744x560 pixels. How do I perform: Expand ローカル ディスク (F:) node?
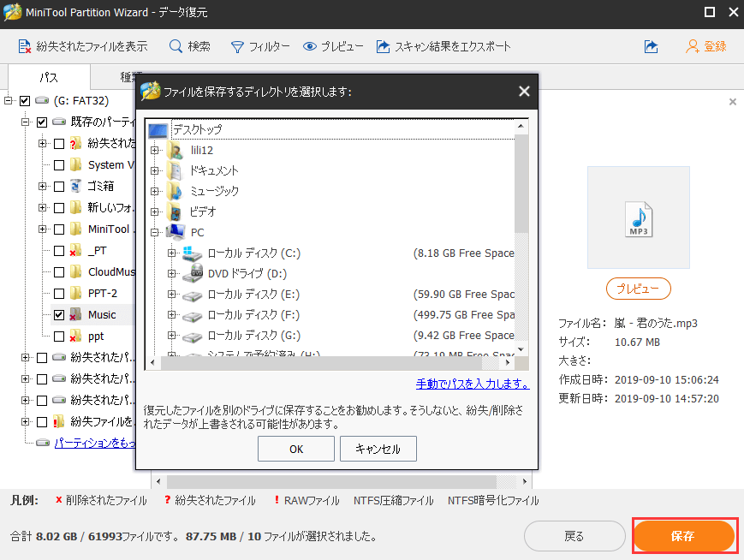(x=171, y=314)
